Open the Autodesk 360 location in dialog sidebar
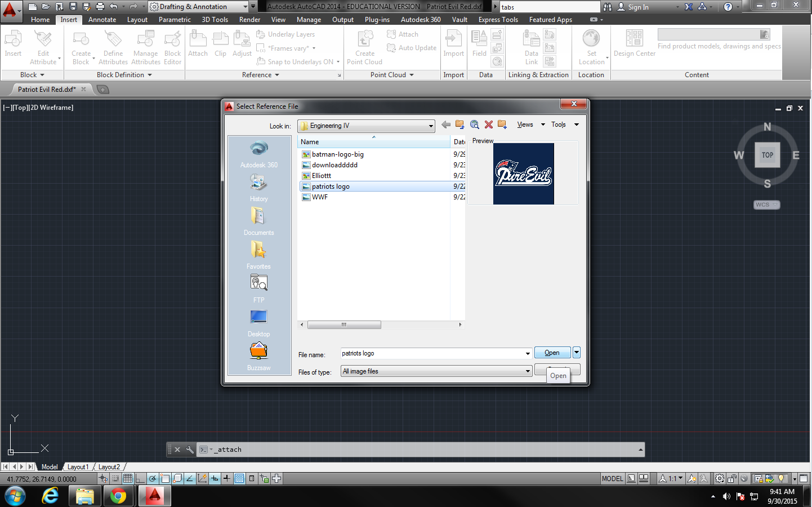This screenshot has width=812, height=507. (x=259, y=154)
